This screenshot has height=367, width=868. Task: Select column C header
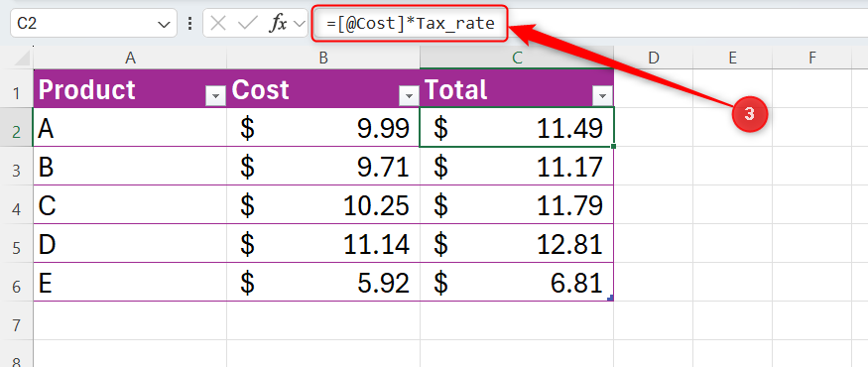tap(517, 58)
